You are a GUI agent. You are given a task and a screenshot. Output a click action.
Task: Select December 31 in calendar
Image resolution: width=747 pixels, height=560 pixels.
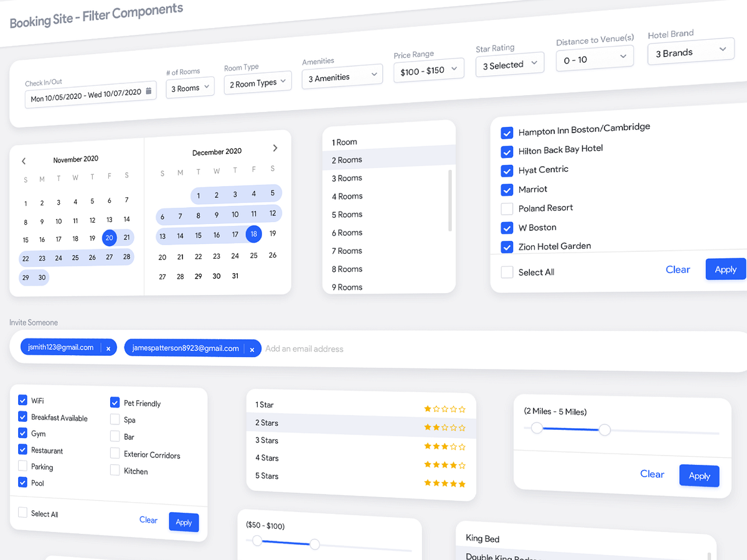click(235, 276)
